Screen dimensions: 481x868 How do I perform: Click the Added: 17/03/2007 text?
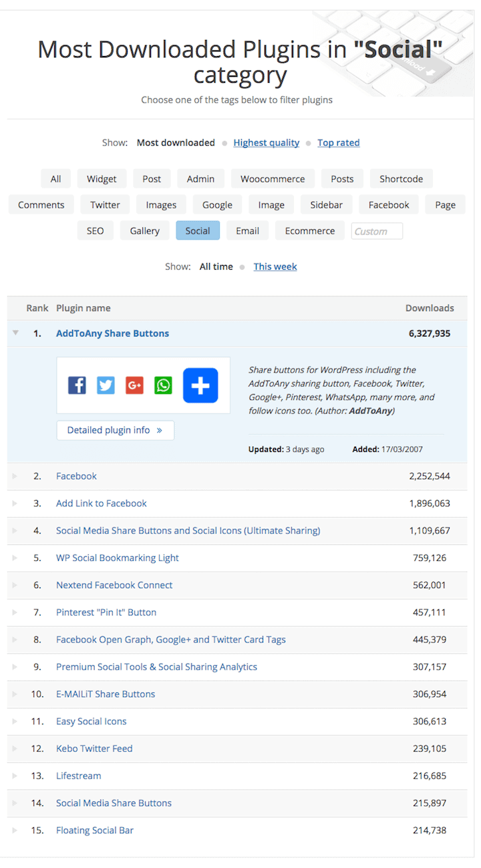coord(387,449)
